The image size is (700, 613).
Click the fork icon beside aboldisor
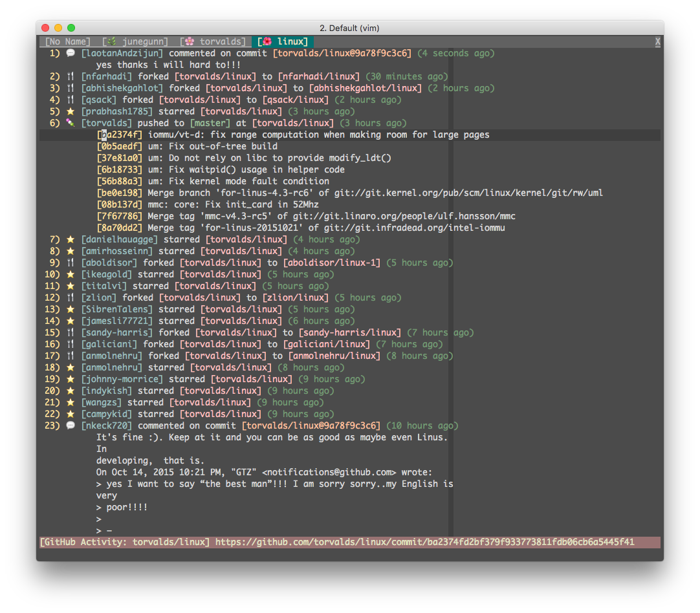pos(71,263)
